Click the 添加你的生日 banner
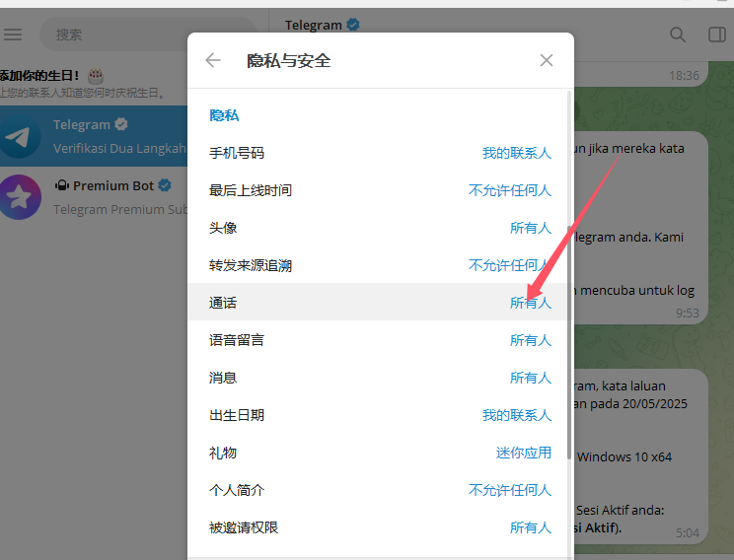Viewport: 734px width, 560px height. point(94,83)
